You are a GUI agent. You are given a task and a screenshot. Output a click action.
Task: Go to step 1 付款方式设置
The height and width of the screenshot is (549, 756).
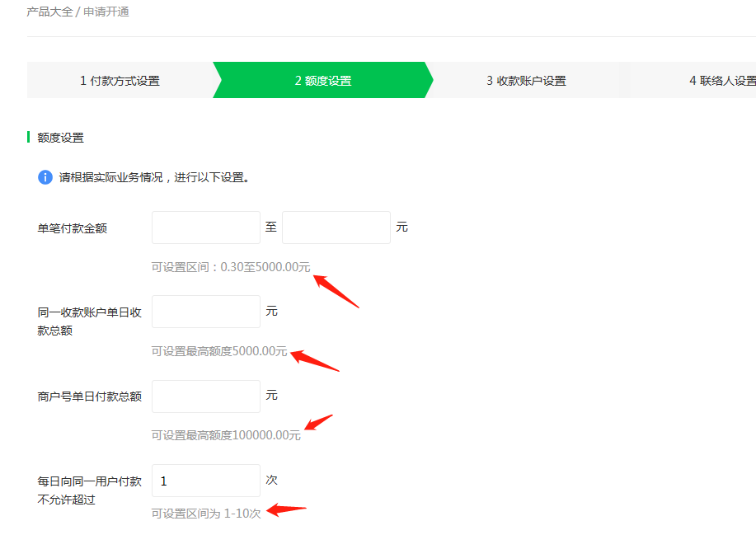[120, 81]
